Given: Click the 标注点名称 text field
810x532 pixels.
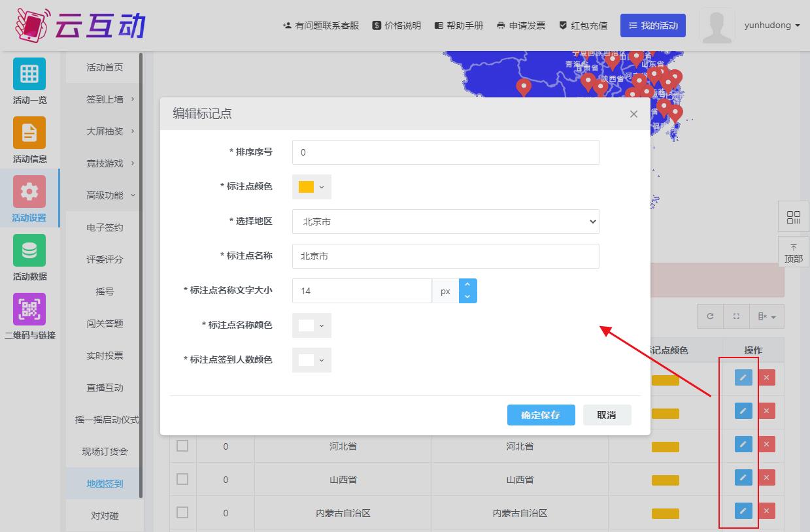Looking at the screenshot, I should (x=445, y=256).
